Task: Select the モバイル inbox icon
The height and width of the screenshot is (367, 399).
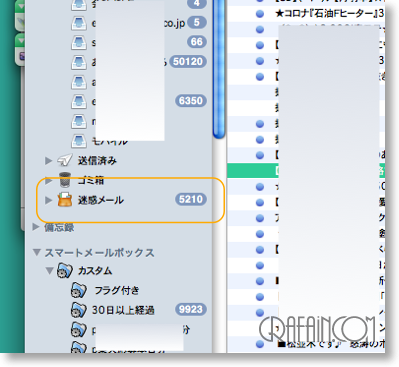Action: pos(79,141)
